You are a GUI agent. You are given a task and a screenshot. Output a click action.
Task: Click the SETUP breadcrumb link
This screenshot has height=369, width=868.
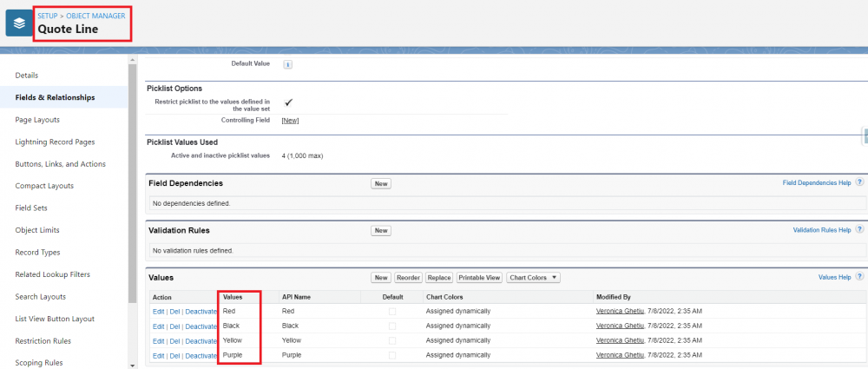47,16
